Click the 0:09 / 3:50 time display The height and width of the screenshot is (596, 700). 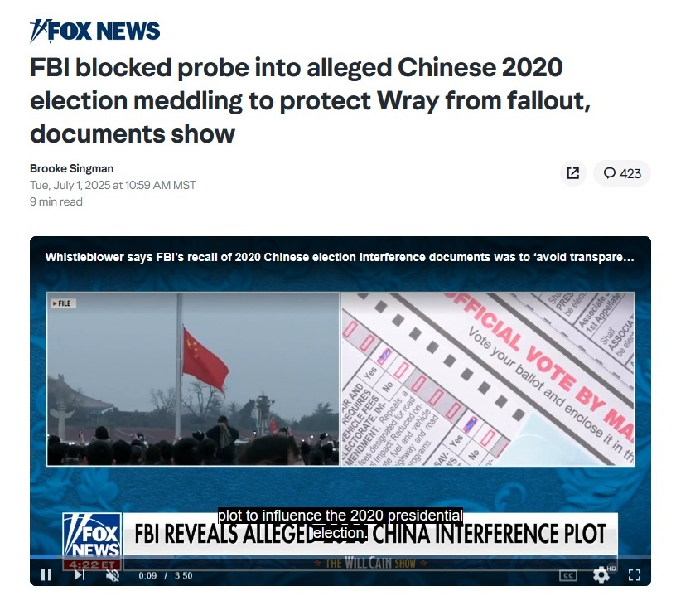[165, 575]
